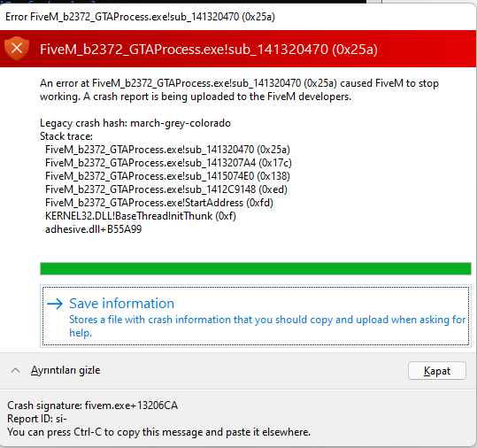Click the dialog title bar text

point(140,17)
